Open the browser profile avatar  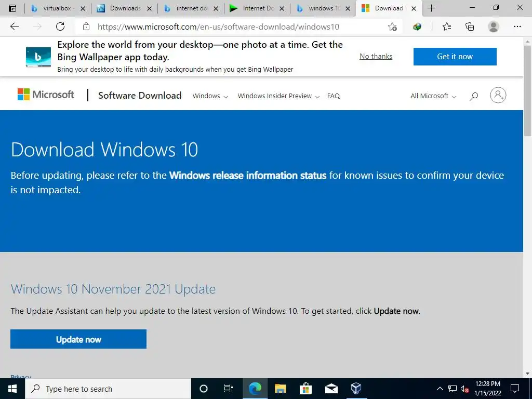click(494, 26)
